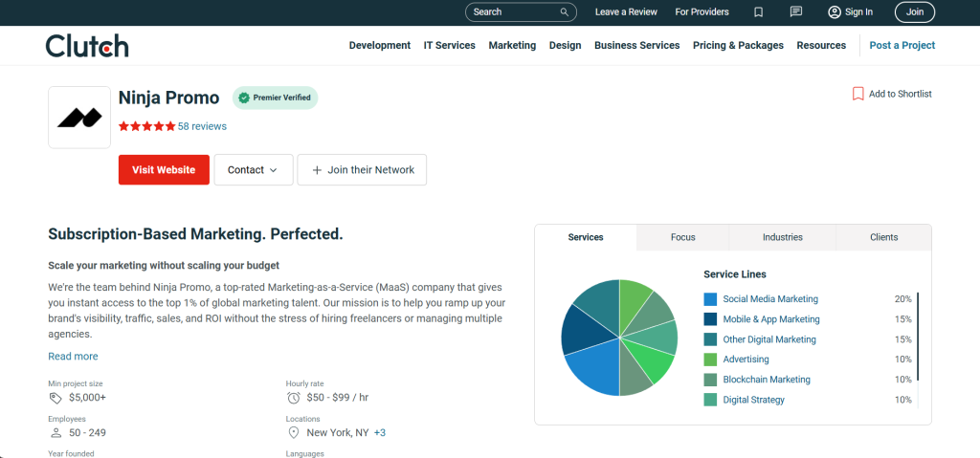Expand the Contact dropdown
This screenshot has height=458, width=980.
tap(253, 170)
